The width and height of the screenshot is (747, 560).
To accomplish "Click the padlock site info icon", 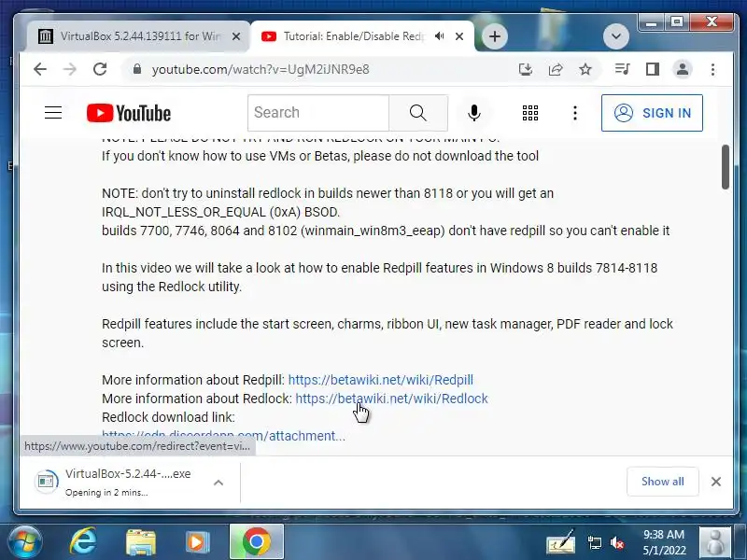I will (137, 69).
